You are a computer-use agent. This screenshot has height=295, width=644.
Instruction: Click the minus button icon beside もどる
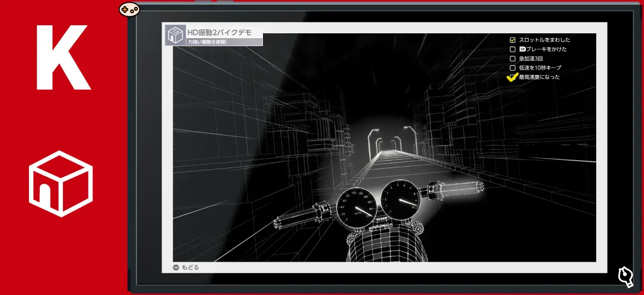(175, 267)
